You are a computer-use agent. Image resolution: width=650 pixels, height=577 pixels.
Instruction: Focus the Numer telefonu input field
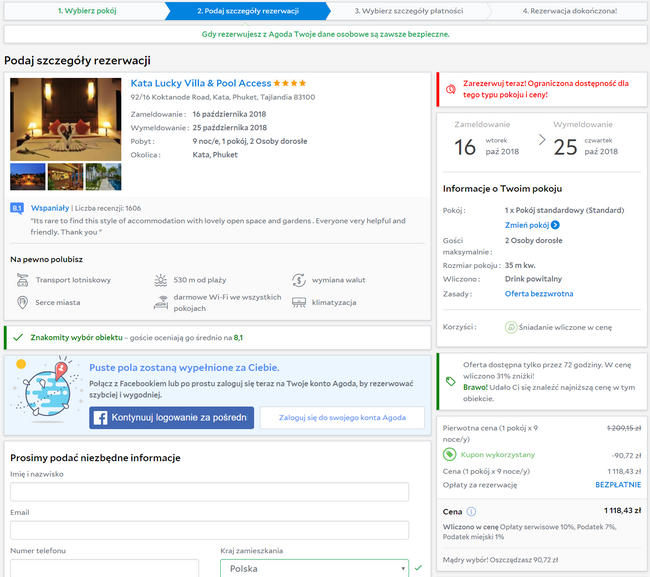pos(104,568)
